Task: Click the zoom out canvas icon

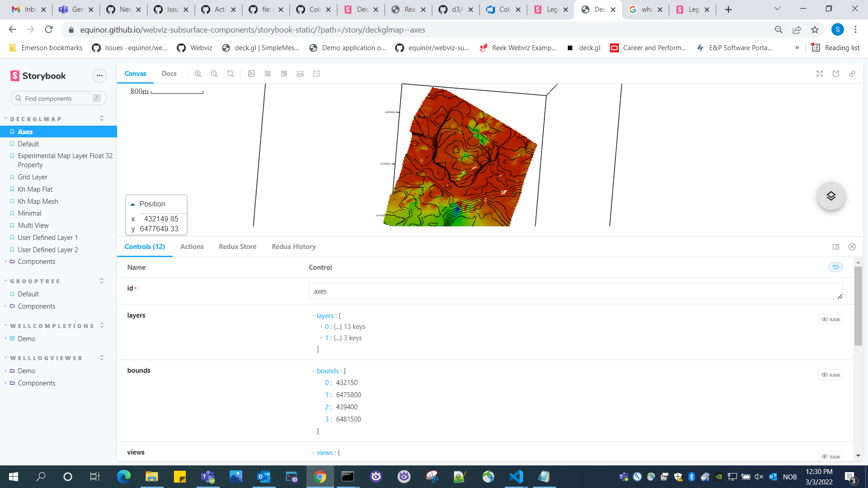Action: click(214, 74)
